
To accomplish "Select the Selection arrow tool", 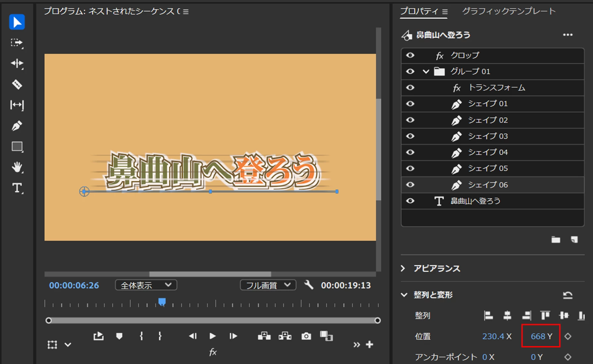I will (17, 22).
